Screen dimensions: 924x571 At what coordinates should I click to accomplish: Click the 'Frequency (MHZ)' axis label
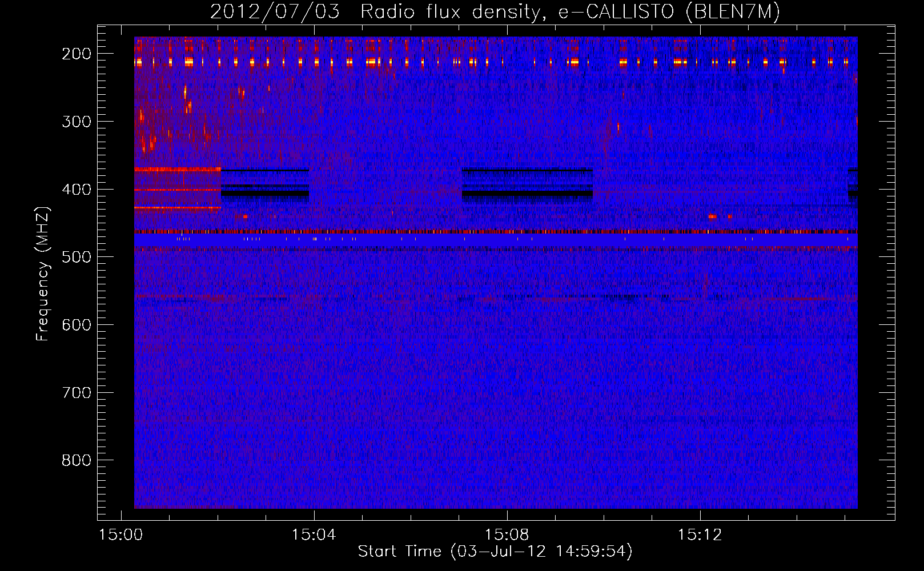[43, 273]
